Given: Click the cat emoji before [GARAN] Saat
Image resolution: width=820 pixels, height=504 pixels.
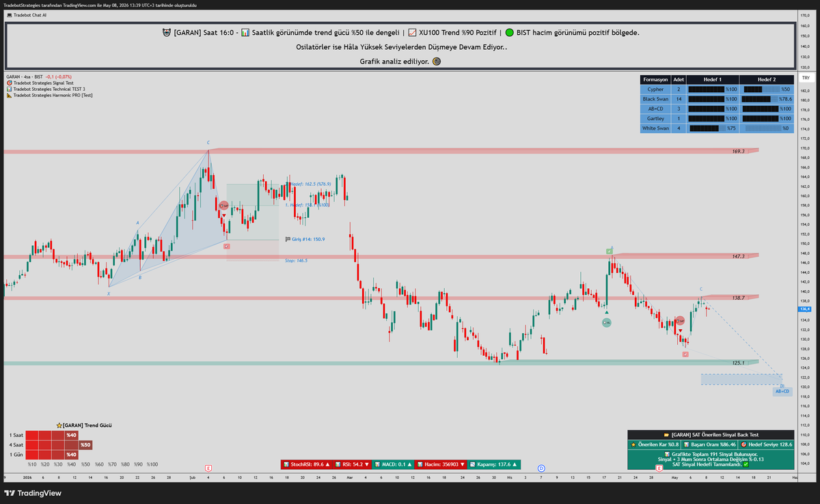Looking at the screenshot, I should 166,32.
